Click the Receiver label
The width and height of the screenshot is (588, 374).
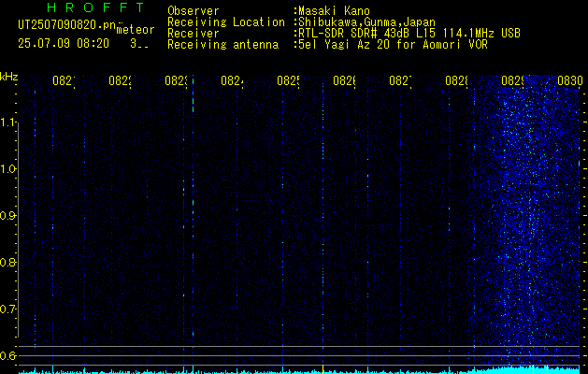click(x=194, y=34)
